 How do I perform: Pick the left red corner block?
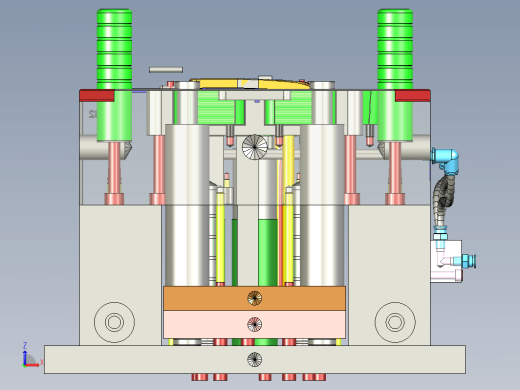pos(97,96)
